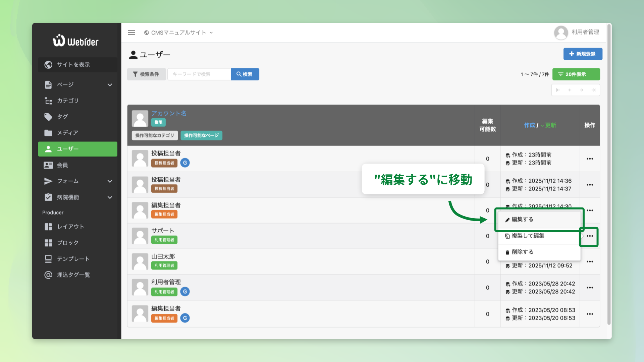Screen dimensions: 644x362
Task: Click the 山田太郎 account name
Action: [163, 256]
